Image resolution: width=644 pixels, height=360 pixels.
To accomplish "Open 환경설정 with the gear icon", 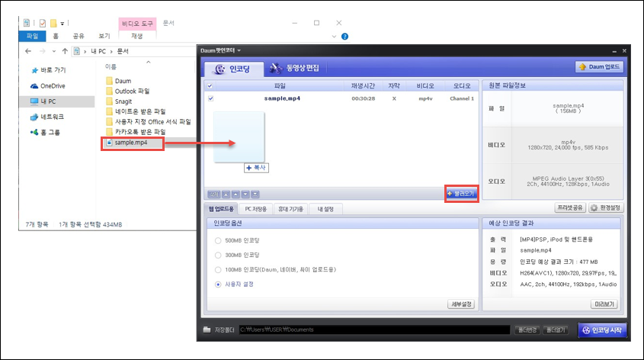I will pos(606,208).
